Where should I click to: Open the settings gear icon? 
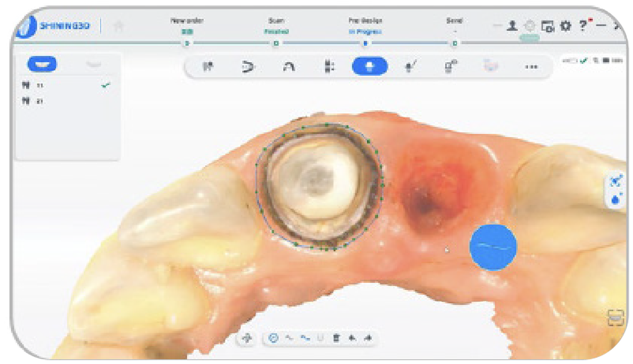[565, 26]
